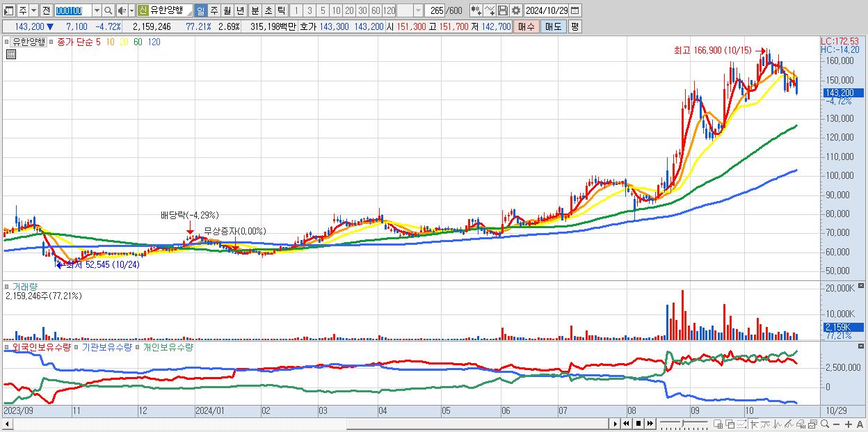Zoom out with the minus icon
This screenshot has width=868, height=432.
pos(836,424)
